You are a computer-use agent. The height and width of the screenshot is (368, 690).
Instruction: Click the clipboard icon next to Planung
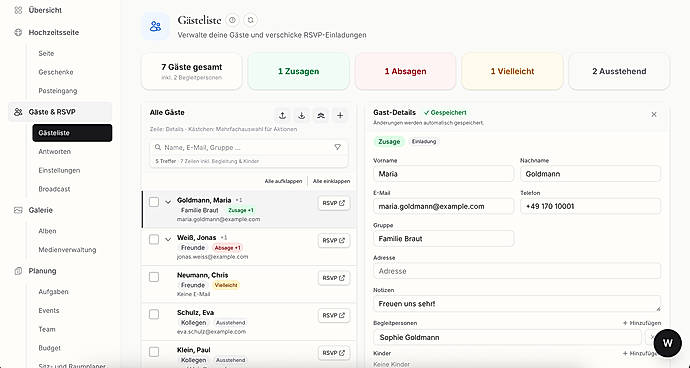(18, 271)
